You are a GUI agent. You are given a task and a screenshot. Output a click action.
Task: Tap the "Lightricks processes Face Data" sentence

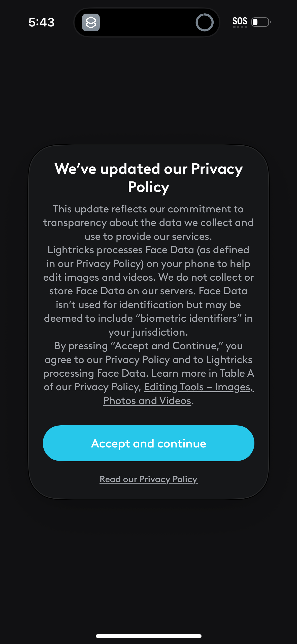coord(148,264)
